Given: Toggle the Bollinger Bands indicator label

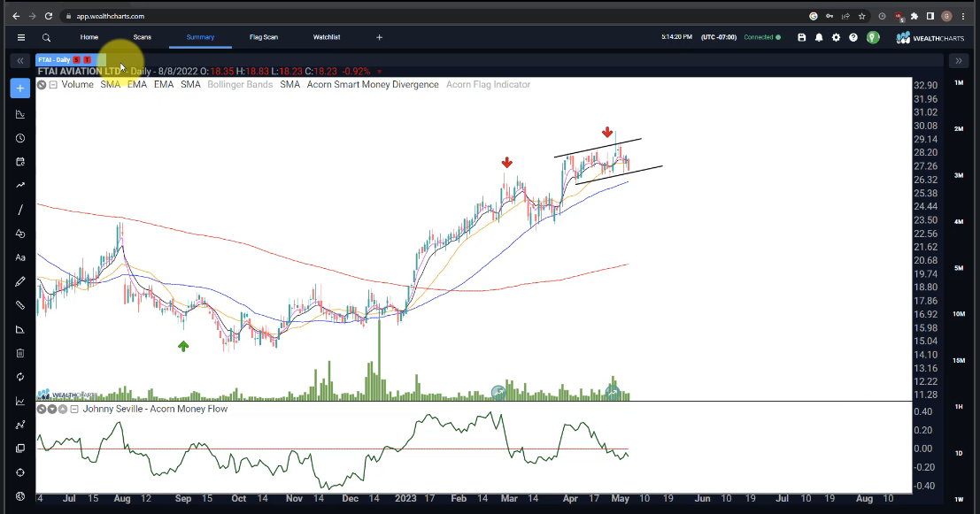Looking at the screenshot, I should [x=240, y=84].
